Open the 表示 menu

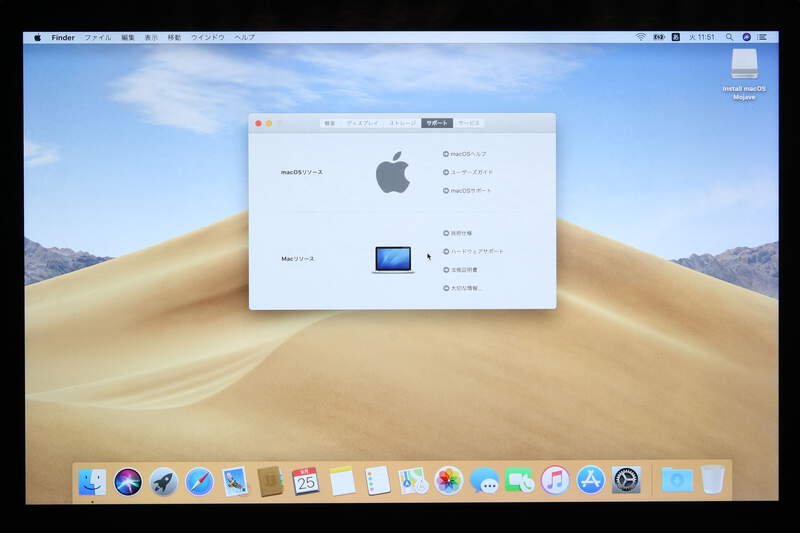[152, 37]
